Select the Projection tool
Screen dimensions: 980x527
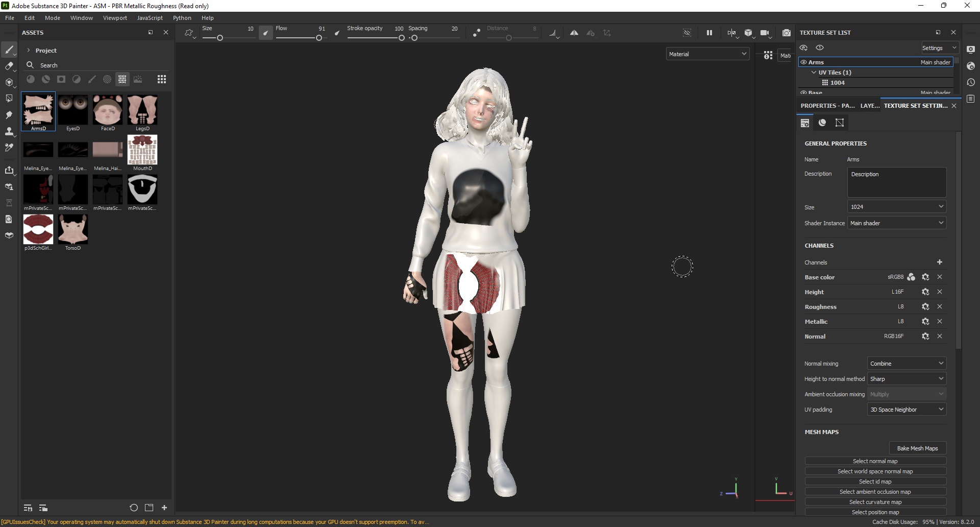[x=9, y=82]
